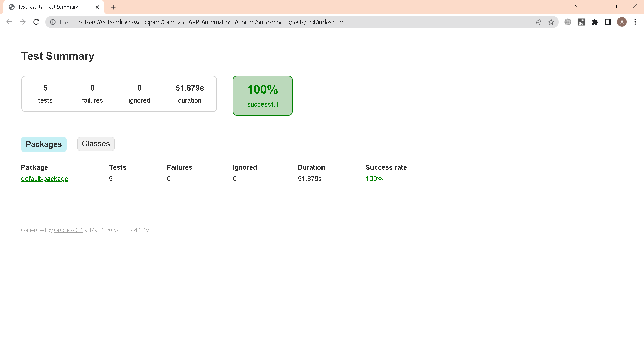Click the green 100% successful badge
Image resolution: width=644 pixels, height=345 pixels.
(262, 95)
